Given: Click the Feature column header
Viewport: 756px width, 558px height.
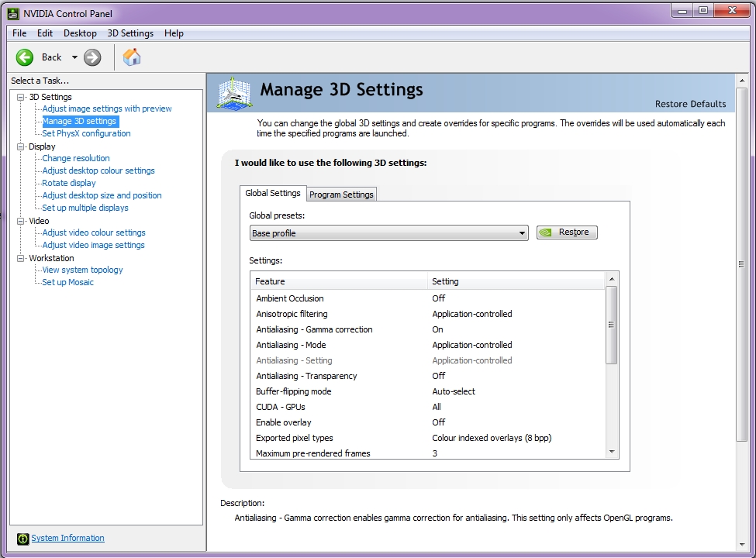Looking at the screenshot, I should tap(339, 281).
